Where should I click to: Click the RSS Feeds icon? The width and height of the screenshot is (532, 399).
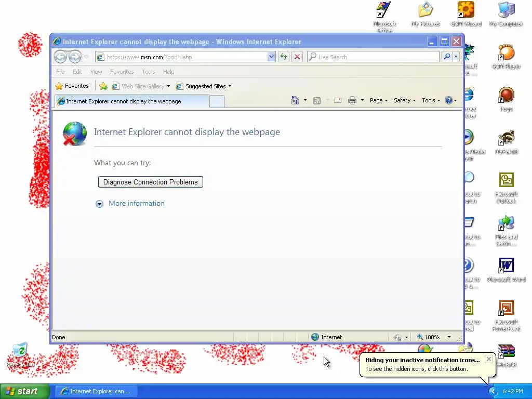(317, 100)
